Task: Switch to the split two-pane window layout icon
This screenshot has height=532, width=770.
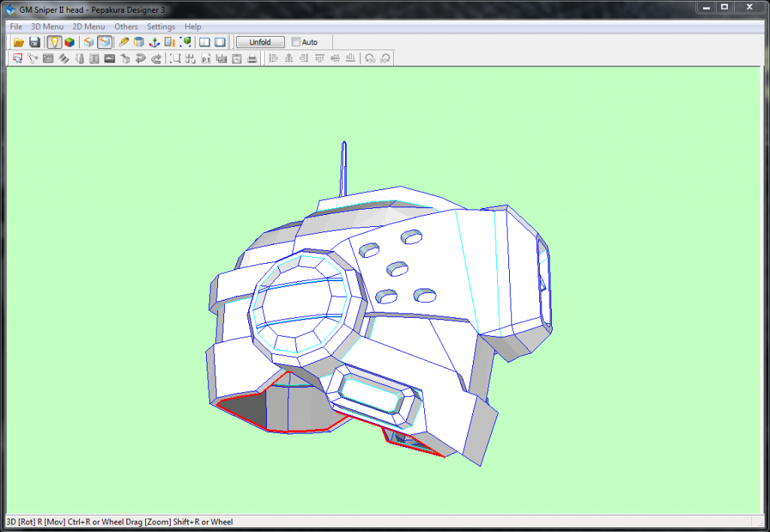Action: coord(205,42)
